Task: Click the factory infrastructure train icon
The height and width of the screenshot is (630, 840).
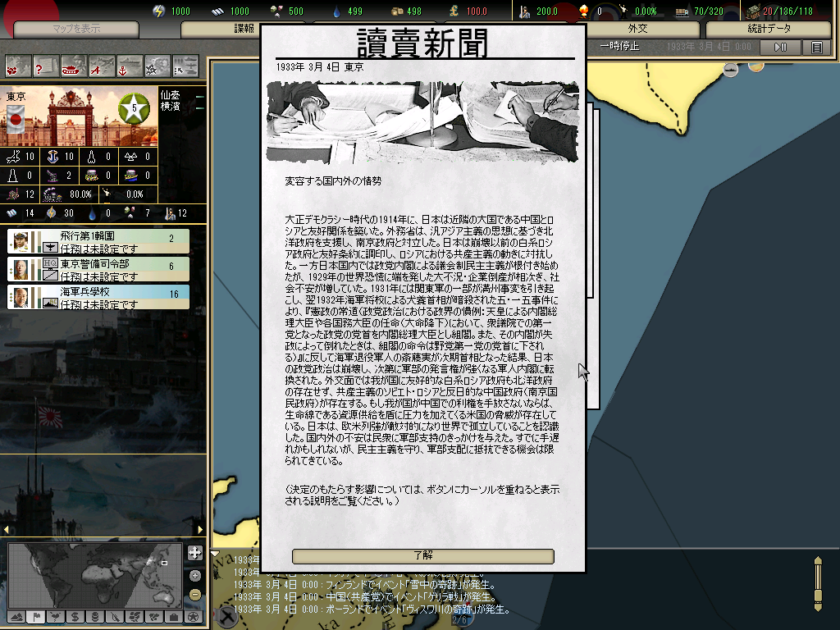Action: (52, 194)
